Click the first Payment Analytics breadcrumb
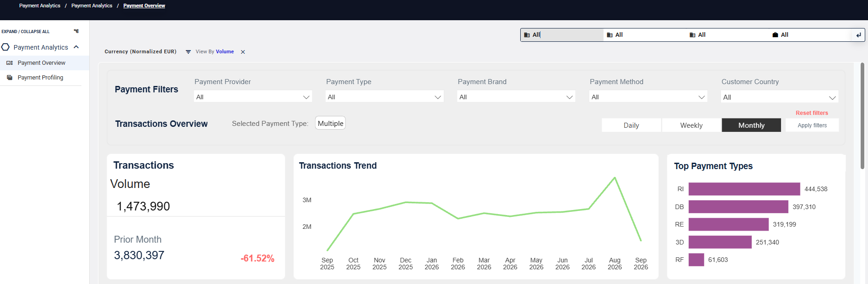868x284 pixels. click(x=40, y=6)
